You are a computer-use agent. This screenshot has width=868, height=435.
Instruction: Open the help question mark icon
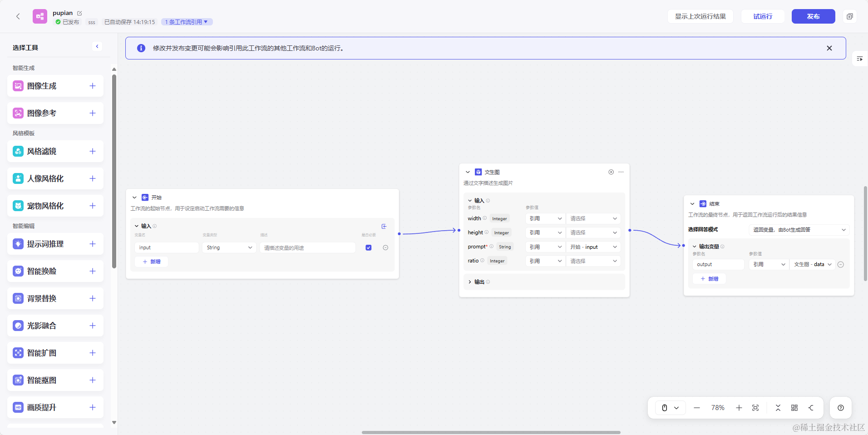click(x=841, y=408)
